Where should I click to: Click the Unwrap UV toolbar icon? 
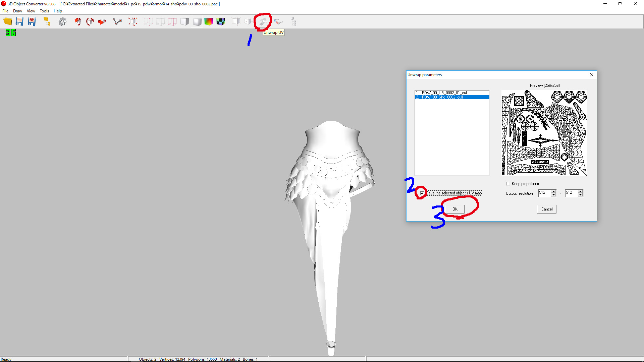coord(262,22)
